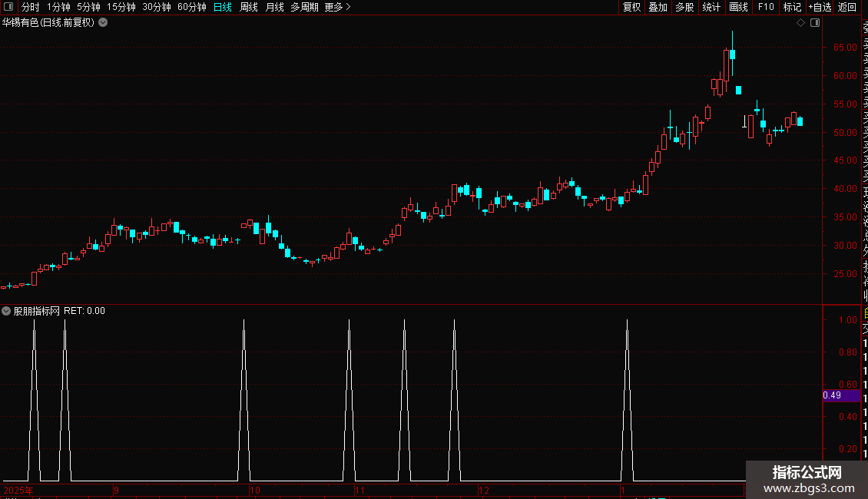
Task: Expand the 华锡有色 chart title dropdown arrow
Action: pyautogui.click(x=103, y=23)
